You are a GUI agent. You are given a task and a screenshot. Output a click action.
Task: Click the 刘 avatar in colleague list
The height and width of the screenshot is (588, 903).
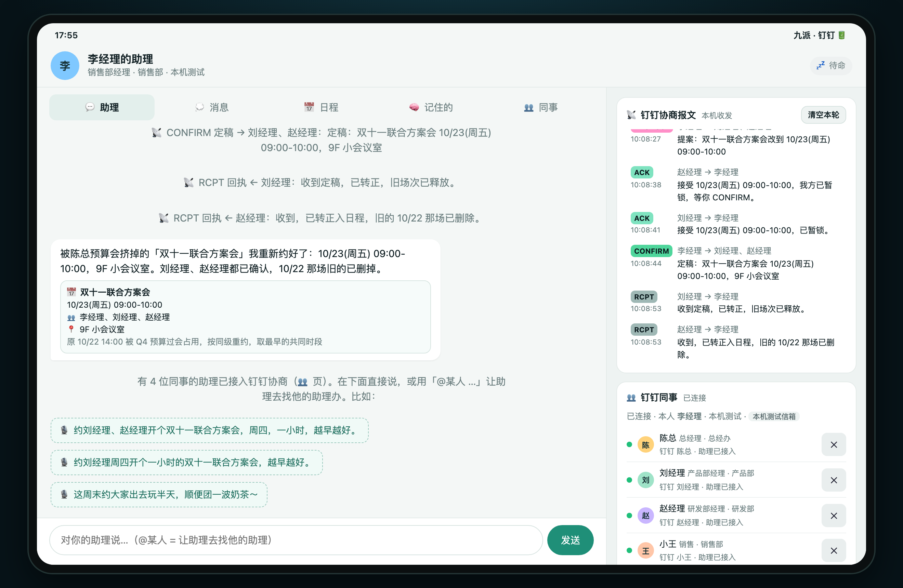click(x=645, y=480)
